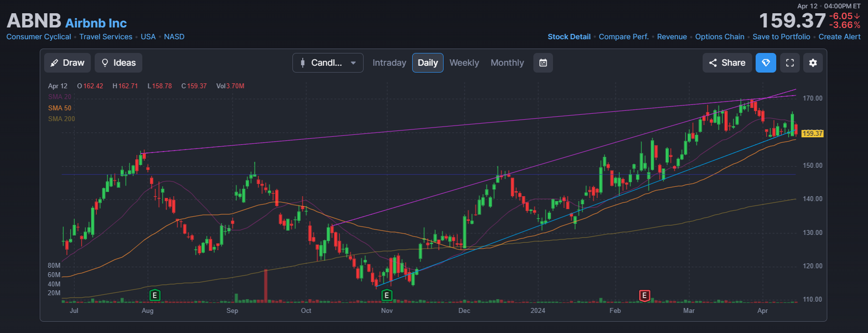The image size is (868, 333).
Task: Click the 2024 date axis label
Action: pyautogui.click(x=538, y=310)
